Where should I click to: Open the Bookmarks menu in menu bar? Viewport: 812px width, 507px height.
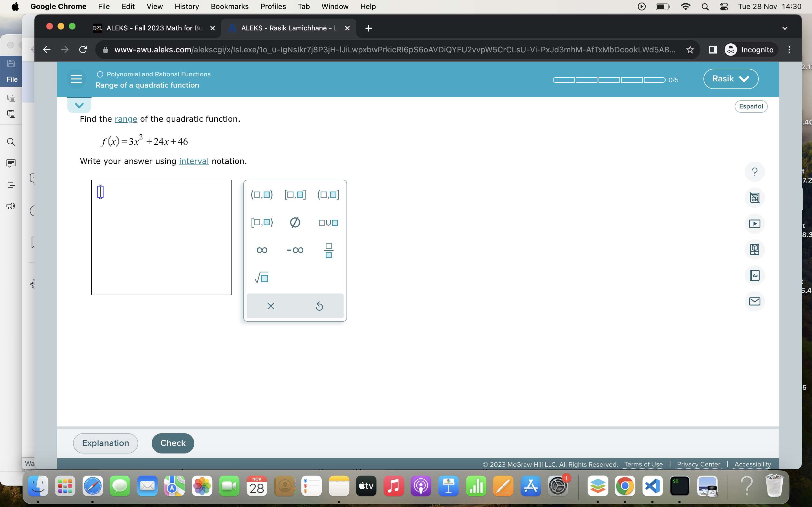tap(230, 6)
